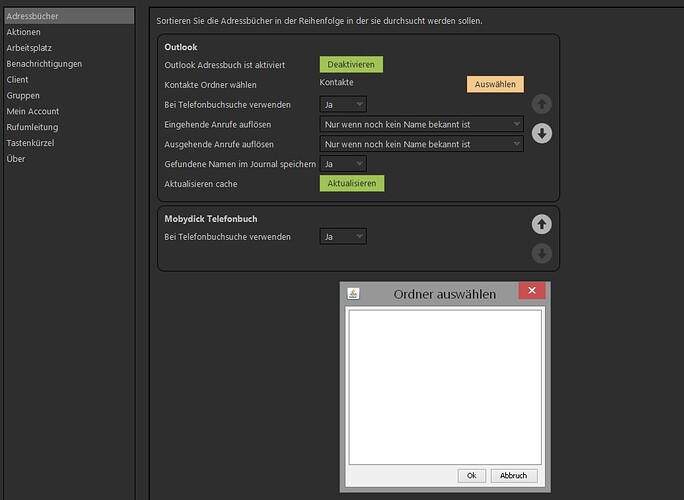Open Aktionen settings section
The width and height of the screenshot is (684, 500).
(x=24, y=32)
